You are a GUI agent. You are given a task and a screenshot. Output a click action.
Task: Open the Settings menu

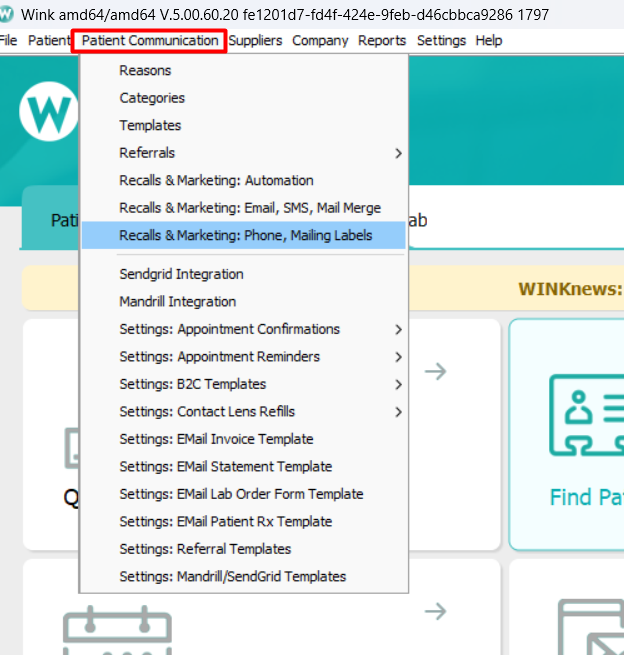click(441, 41)
